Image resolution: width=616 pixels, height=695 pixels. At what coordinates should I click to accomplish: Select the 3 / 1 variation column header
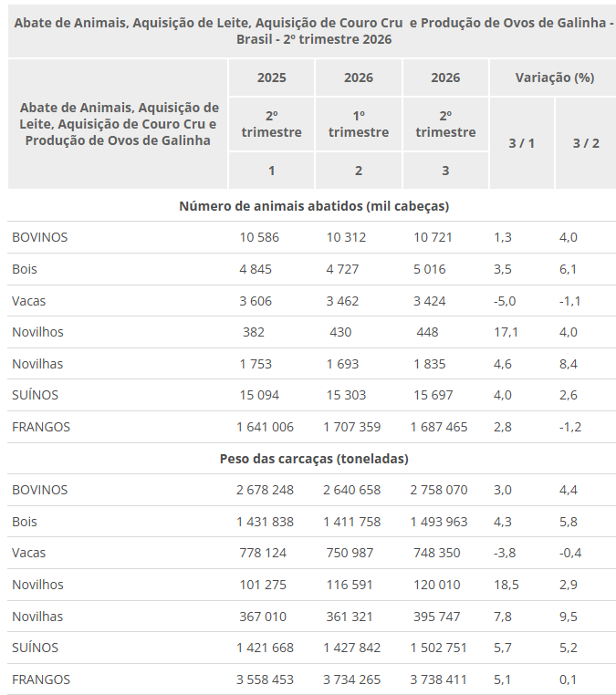(x=521, y=143)
